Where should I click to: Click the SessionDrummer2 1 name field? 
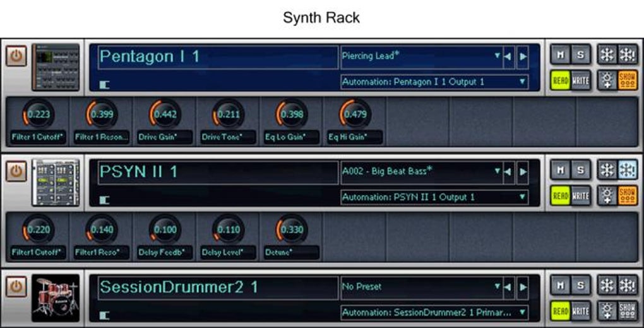point(218,288)
